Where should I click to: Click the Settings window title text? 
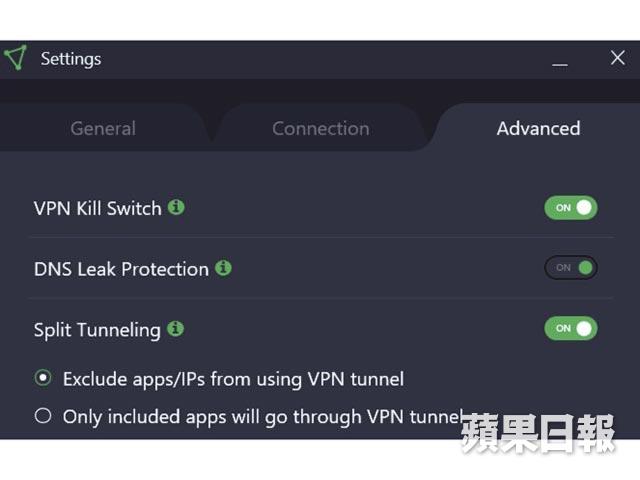pos(71,59)
